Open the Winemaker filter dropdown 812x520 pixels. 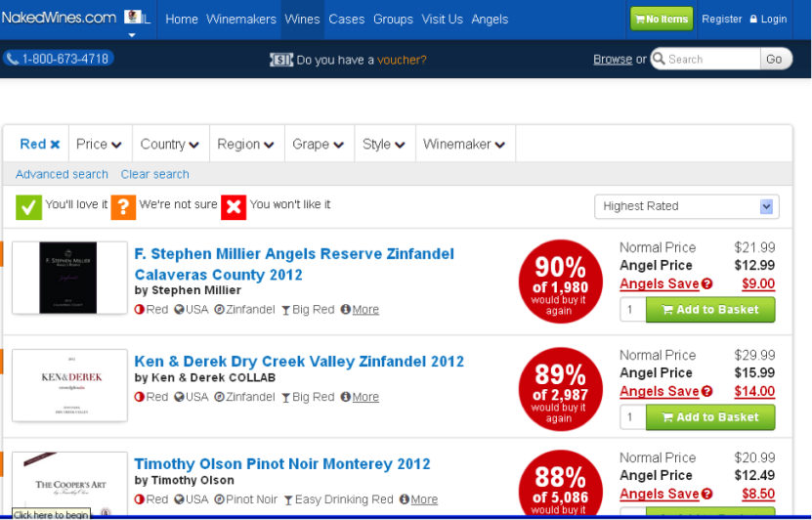click(464, 144)
